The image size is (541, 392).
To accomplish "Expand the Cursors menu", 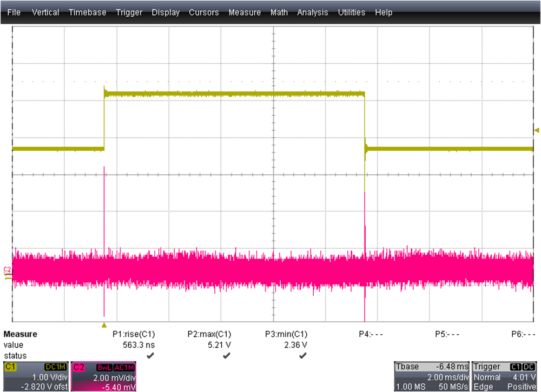I will (204, 12).
